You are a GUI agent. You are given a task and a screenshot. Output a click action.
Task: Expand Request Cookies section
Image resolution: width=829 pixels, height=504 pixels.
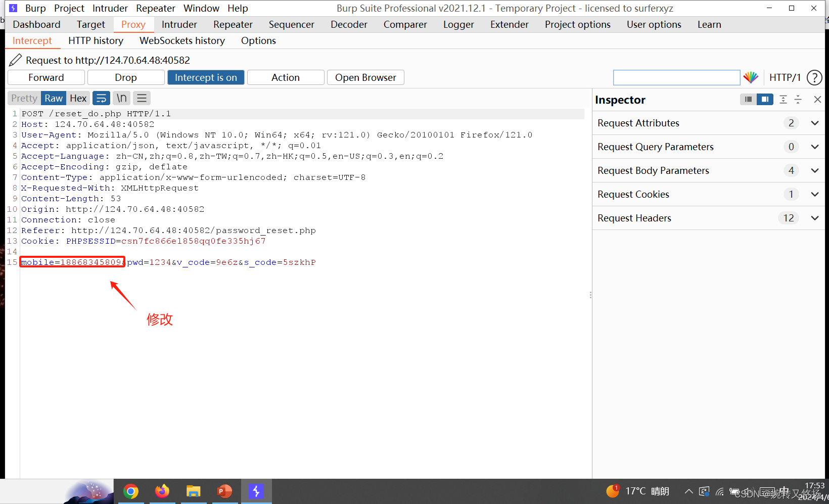coord(708,194)
